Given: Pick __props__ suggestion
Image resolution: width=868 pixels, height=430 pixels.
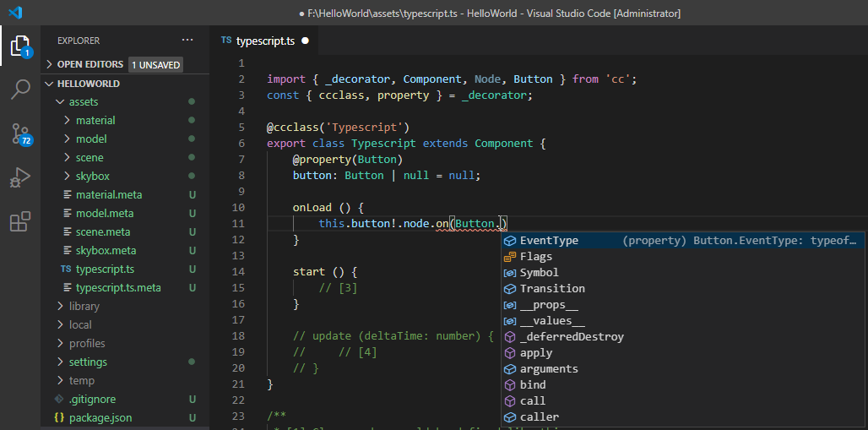Looking at the screenshot, I should click(x=684, y=305).
